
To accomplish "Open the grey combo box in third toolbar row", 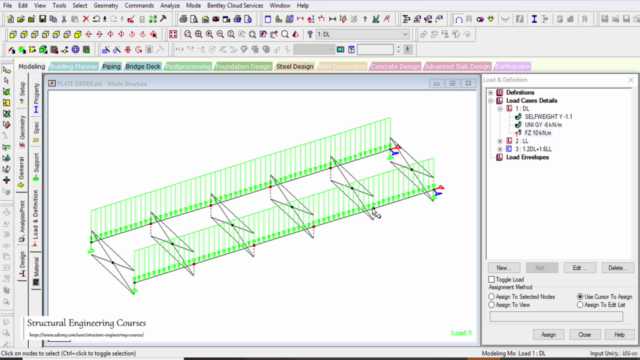I will [x=314, y=50].
